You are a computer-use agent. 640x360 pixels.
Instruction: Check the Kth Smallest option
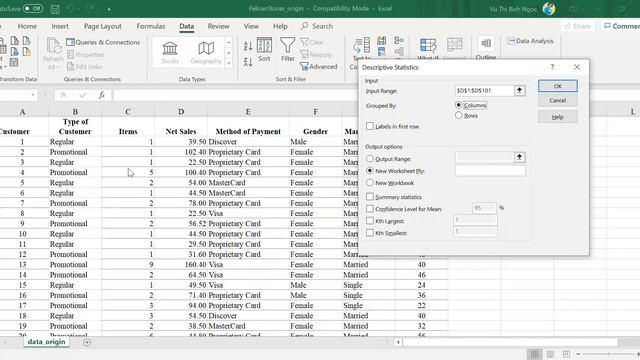pyautogui.click(x=370, y=233)
